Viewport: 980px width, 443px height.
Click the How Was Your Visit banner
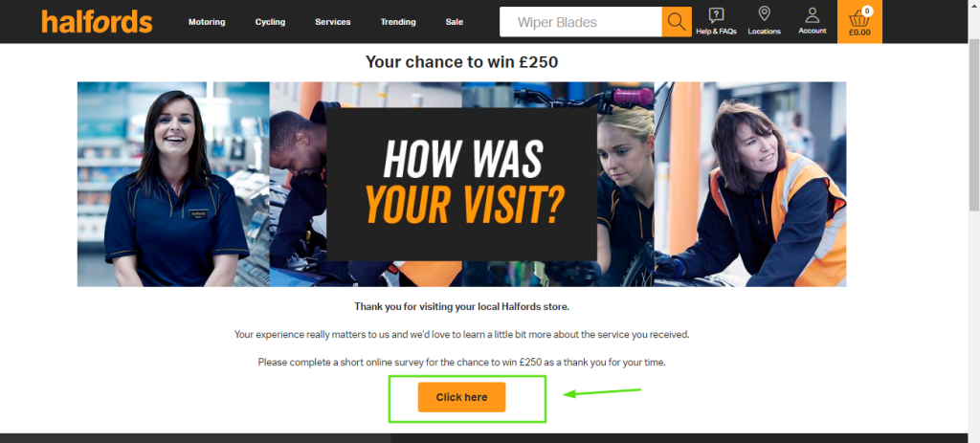click(x=462, y=184)
